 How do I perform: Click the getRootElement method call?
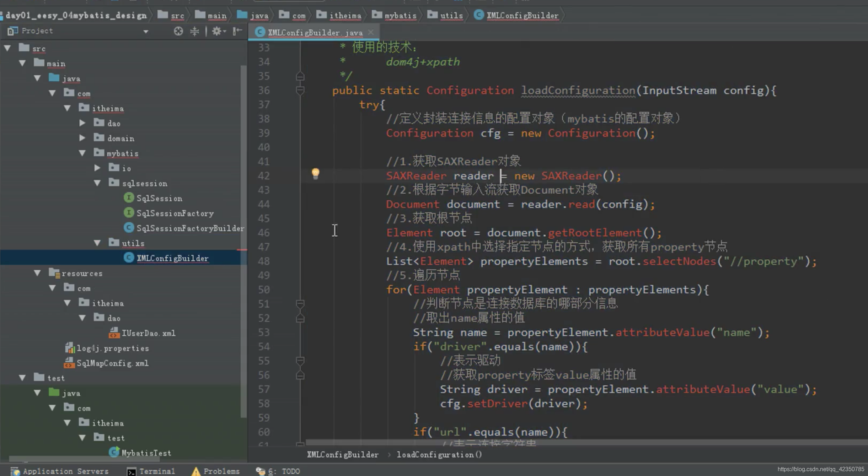pos(595,233)
